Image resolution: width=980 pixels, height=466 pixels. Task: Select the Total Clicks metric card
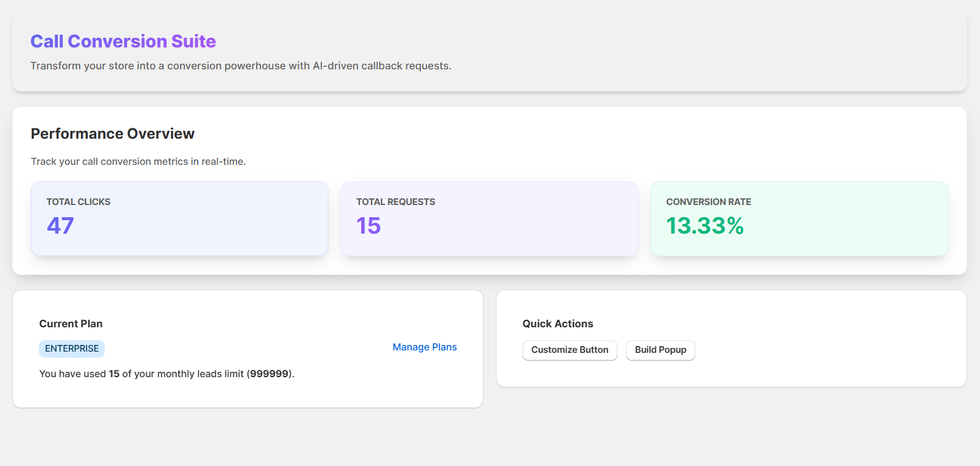[x=179, y=218]
